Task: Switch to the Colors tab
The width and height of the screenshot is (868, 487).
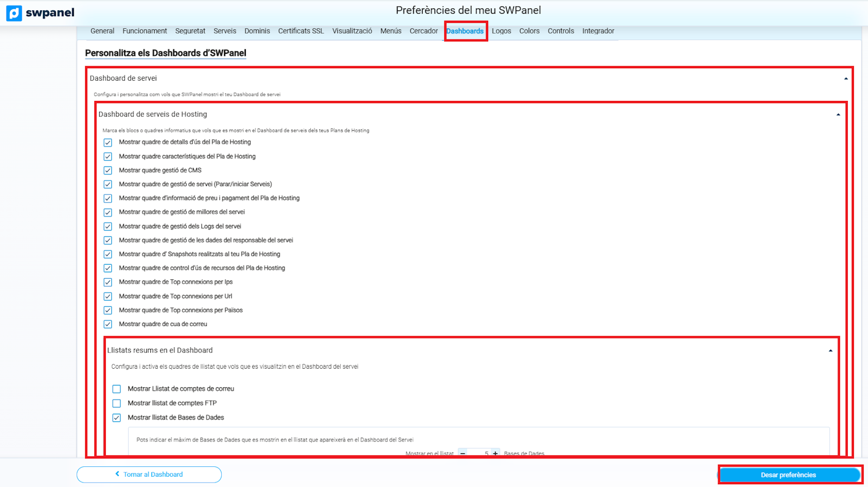Action: [x=529, y=31]
